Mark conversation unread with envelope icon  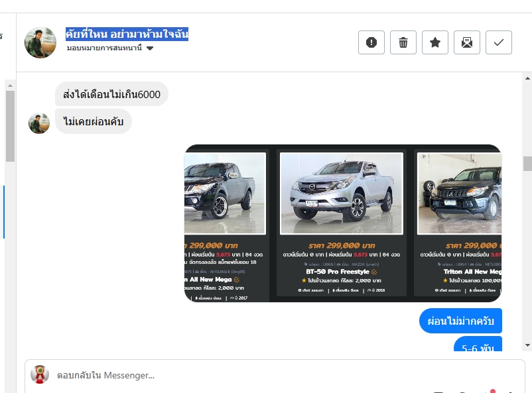pos(467,42)
